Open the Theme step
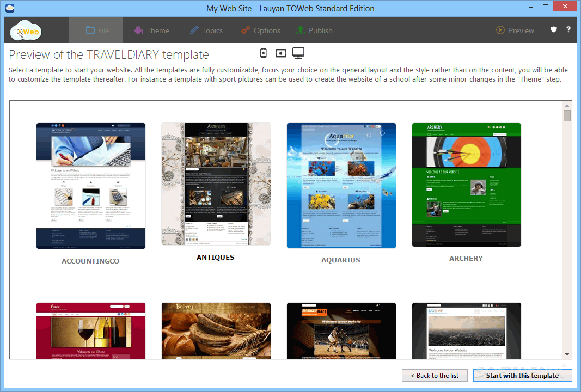The width and height of the screenshot is (581, 392). tap(152, 30)
